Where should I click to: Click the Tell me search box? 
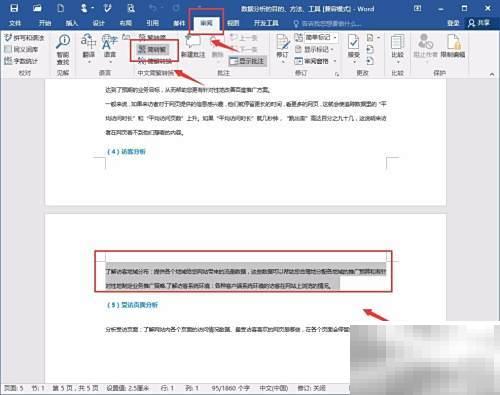[327, 23]
